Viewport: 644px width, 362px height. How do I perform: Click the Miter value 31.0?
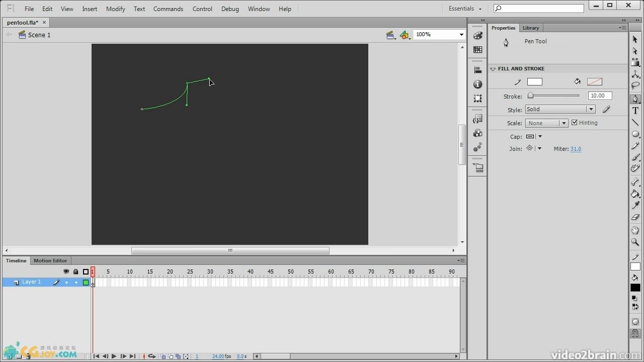576,149
